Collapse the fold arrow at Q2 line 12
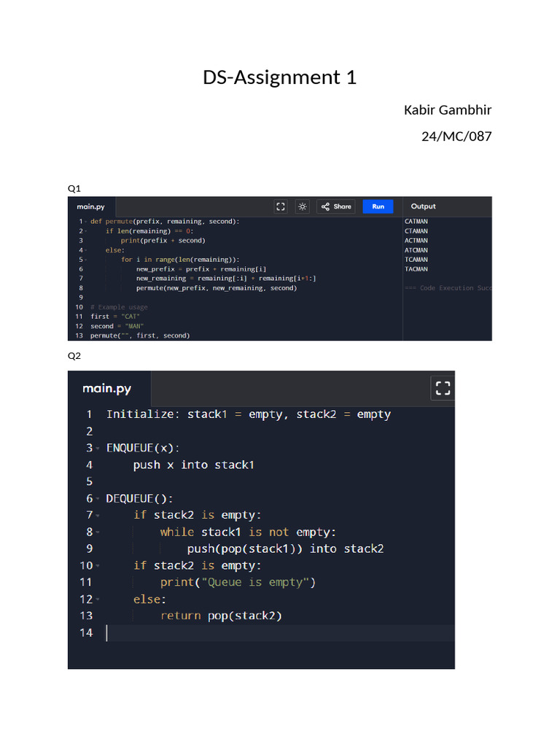Screen dimensions: 560x747 pos(98,600)
